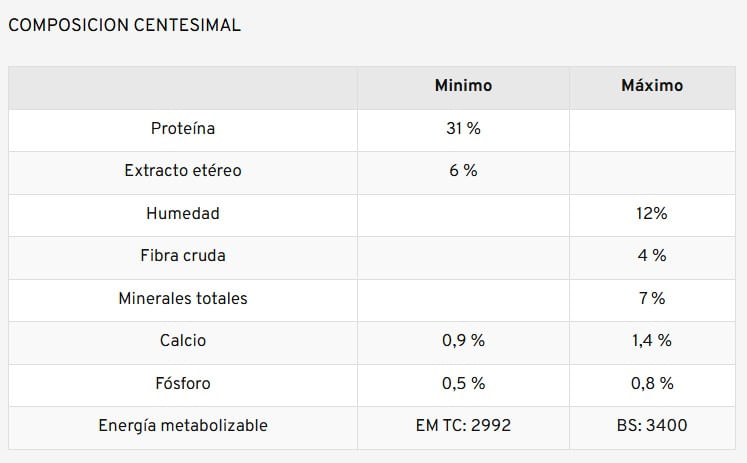Click the 7 % minerales maximum value
The image size is (747, 463).
[x=652, y=299]
